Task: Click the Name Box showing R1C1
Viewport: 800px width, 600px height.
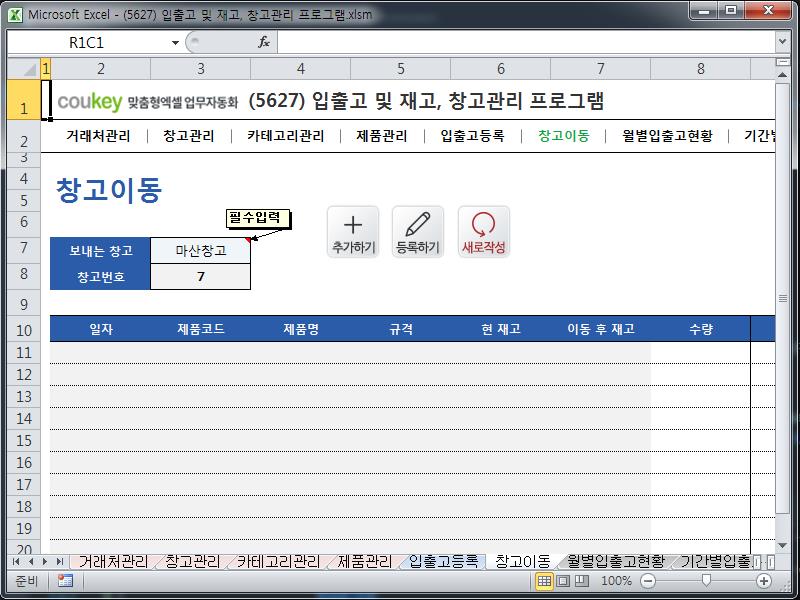Action: click(87, 43)
